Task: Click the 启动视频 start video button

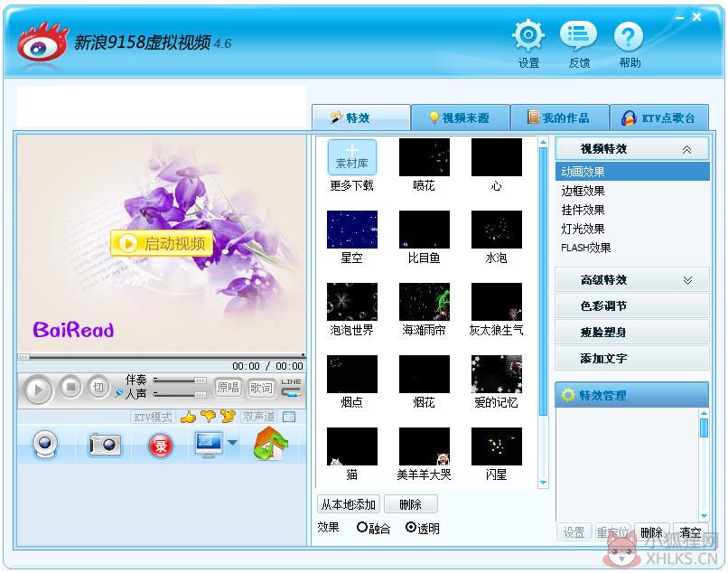Action: point(162,243)
